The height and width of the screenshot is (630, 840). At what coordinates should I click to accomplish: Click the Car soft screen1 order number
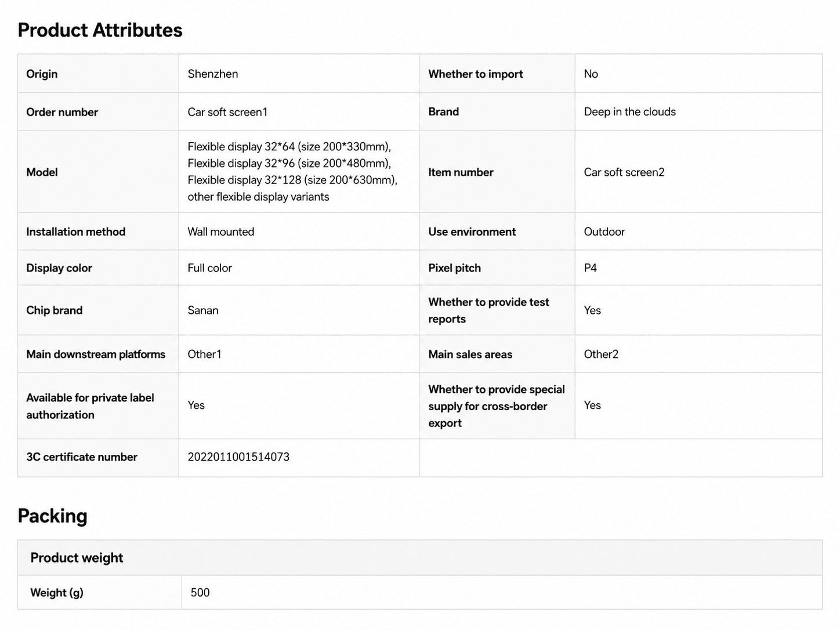(x=227, y=112)
